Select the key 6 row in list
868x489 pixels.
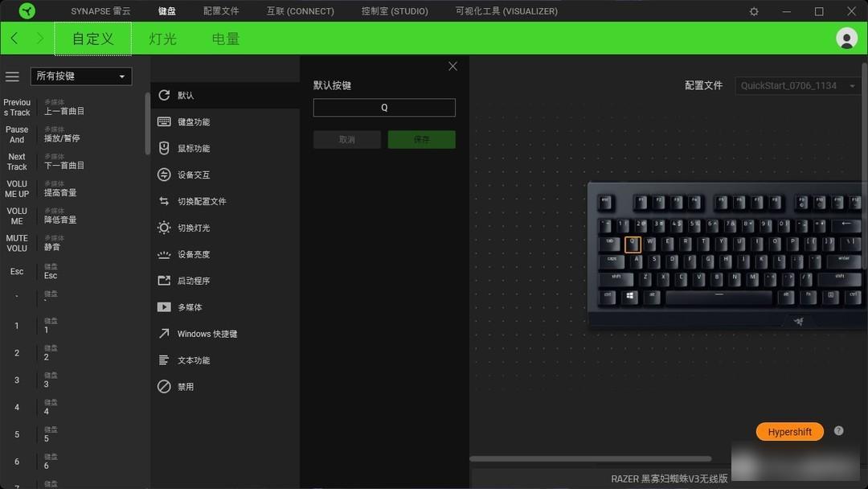(x=74, y=462)
